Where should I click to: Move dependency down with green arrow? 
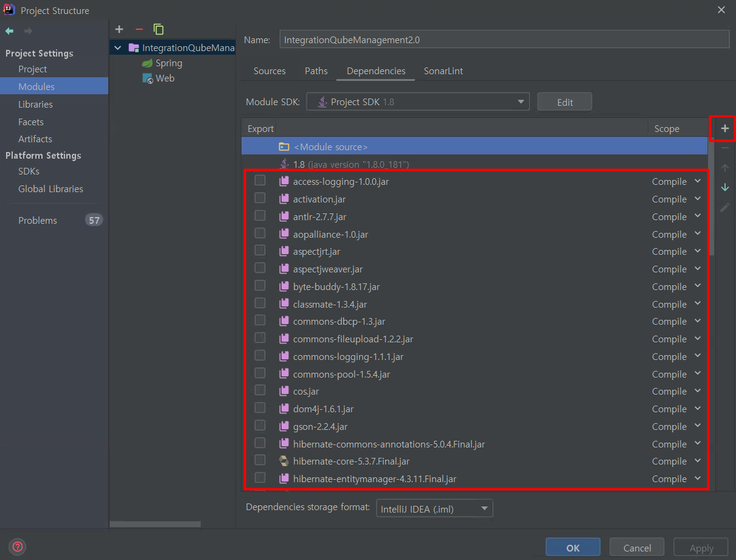click(724, 187)
